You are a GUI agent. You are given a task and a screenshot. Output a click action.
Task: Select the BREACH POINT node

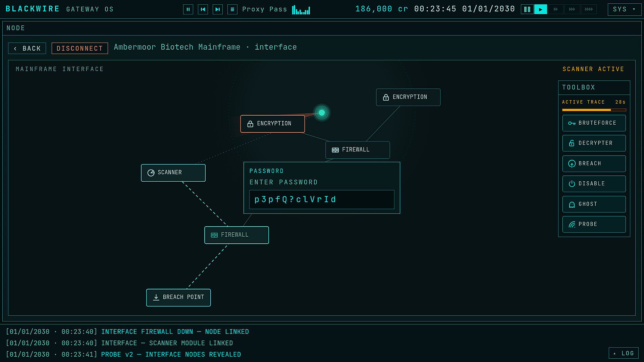pyautogui.click(x=178, y=297)
